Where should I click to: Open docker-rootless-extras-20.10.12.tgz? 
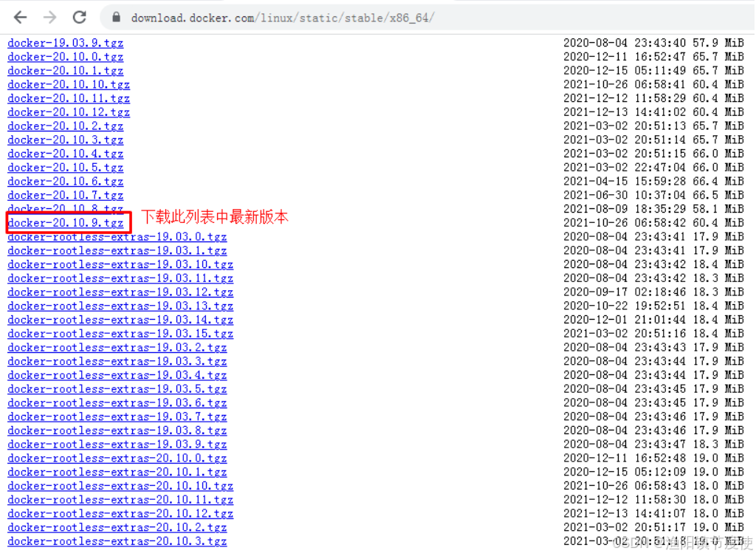tap(120, 514)
